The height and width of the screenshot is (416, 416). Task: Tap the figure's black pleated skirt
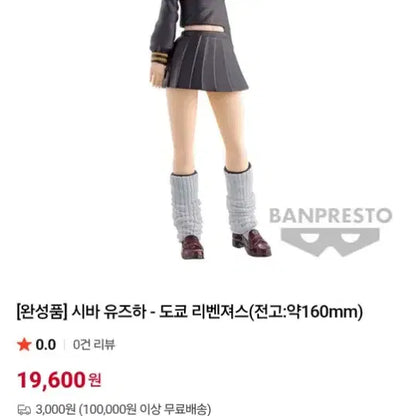(207, 60)
